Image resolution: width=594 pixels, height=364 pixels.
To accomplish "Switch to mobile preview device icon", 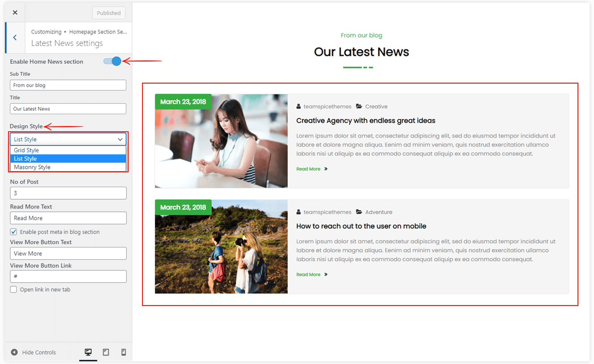I will point(124,352).
